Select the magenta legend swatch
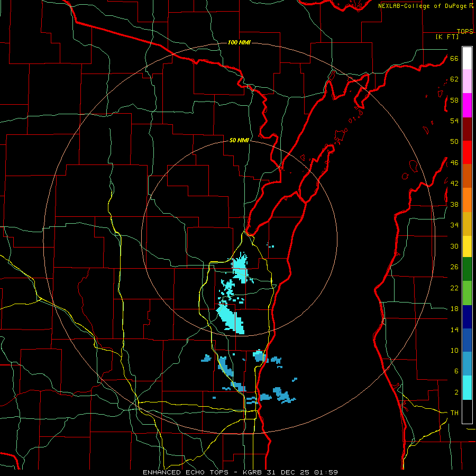Viewport: 476px width, 476px height. [x=467, y=105]
